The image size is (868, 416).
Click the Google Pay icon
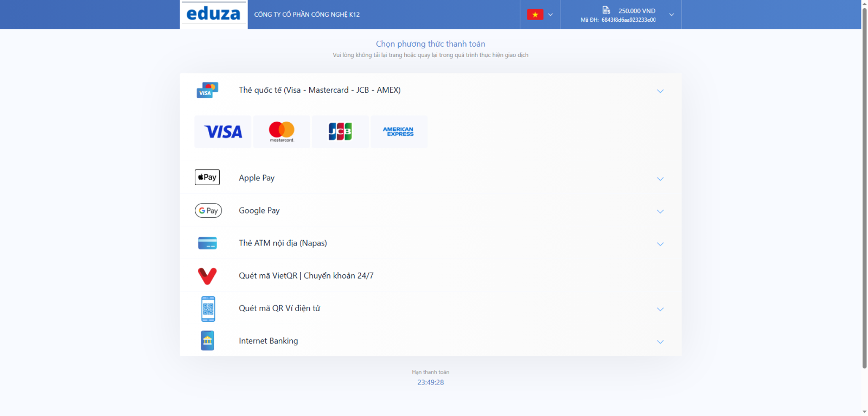pos(208,210)
